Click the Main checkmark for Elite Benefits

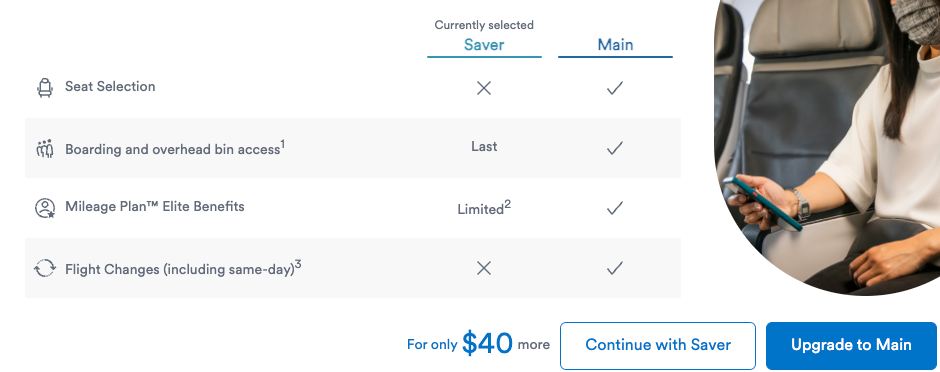614,208
